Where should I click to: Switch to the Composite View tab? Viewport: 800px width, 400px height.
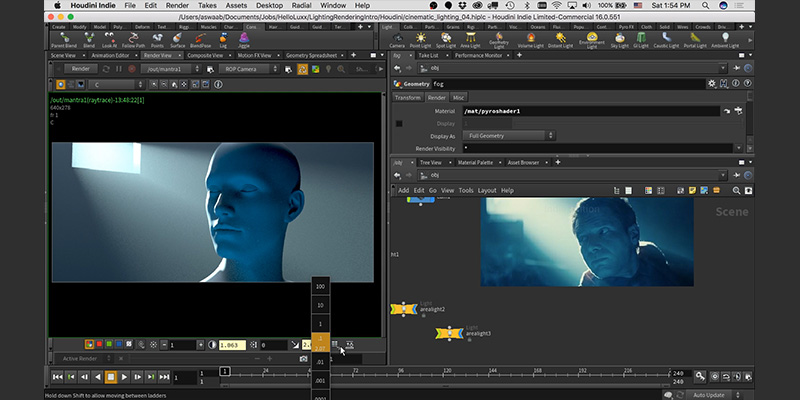tap(205, 55)
